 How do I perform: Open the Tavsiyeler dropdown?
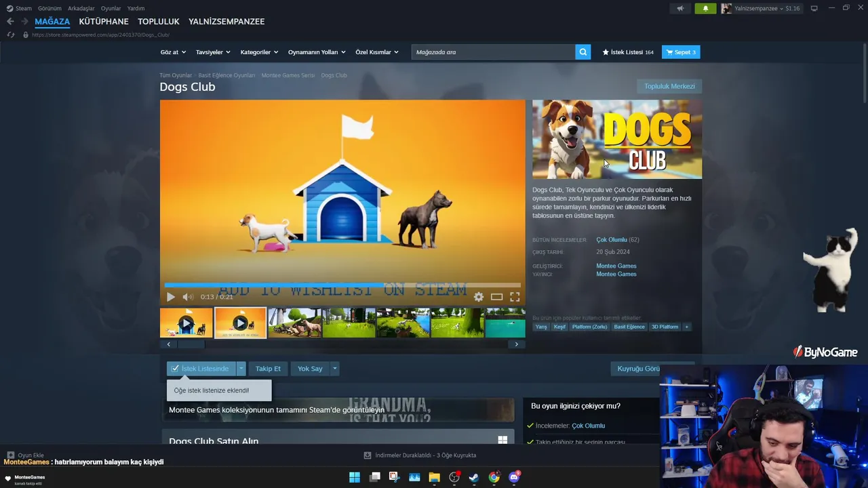click(213, 52)
